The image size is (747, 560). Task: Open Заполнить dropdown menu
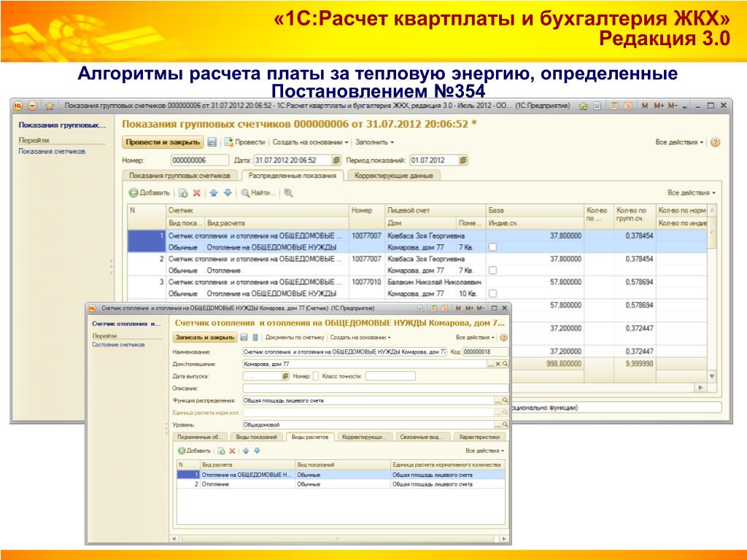(374, 142)
